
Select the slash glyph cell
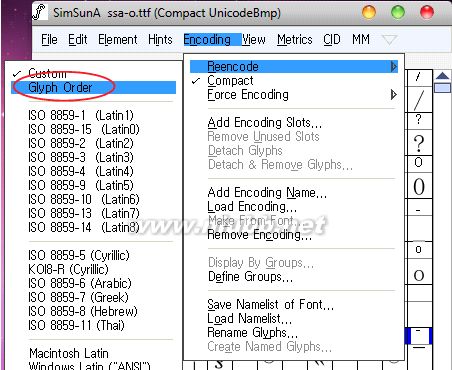419,100
